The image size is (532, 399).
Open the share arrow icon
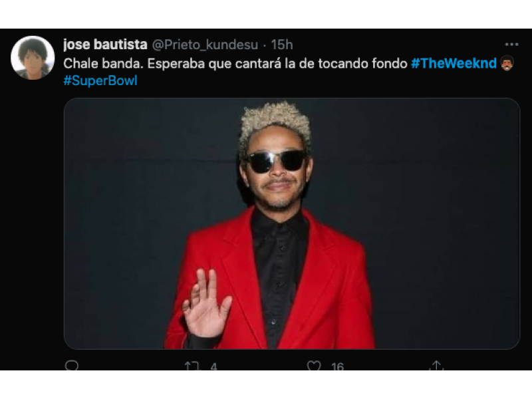[436, 365]
